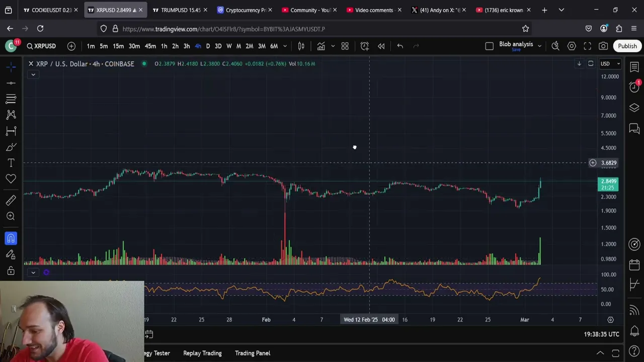This screenshot has width=644, height=362.
Task: Collapse the chart legend chevron
Action: point(33,75)
